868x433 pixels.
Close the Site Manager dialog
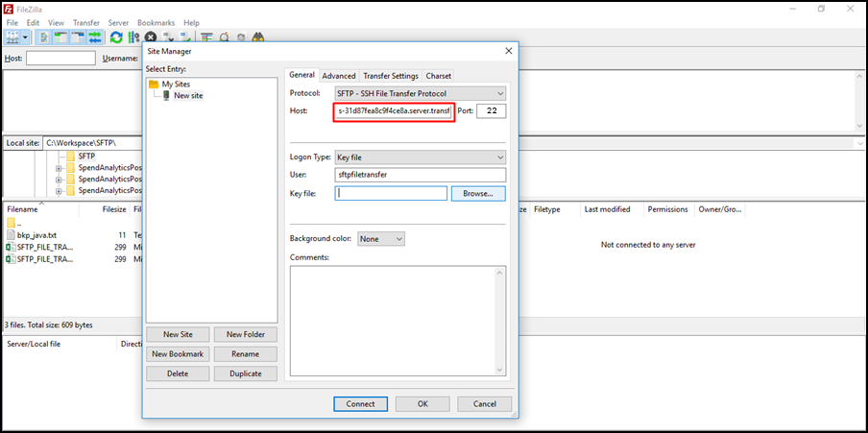[x=509, y=51]
